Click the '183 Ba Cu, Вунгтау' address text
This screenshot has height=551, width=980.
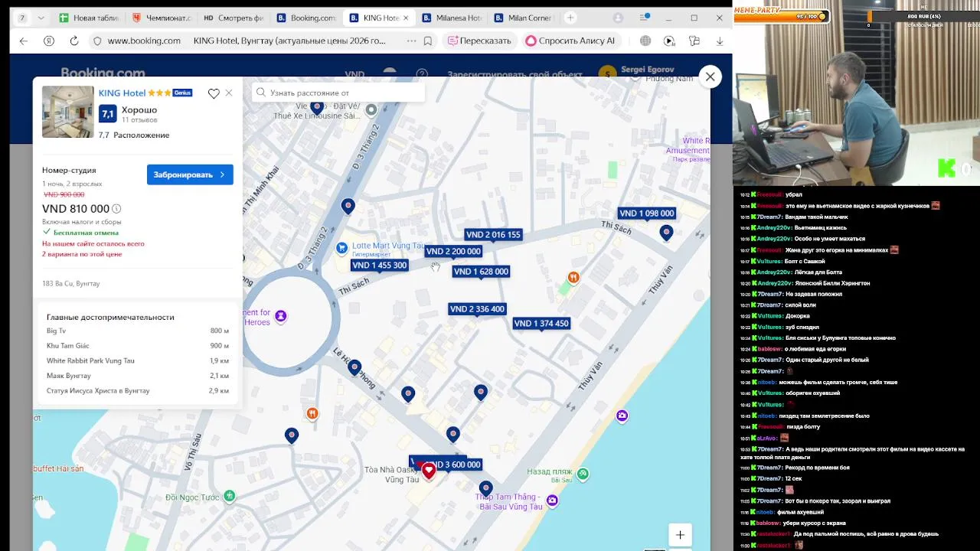(70, 283)
